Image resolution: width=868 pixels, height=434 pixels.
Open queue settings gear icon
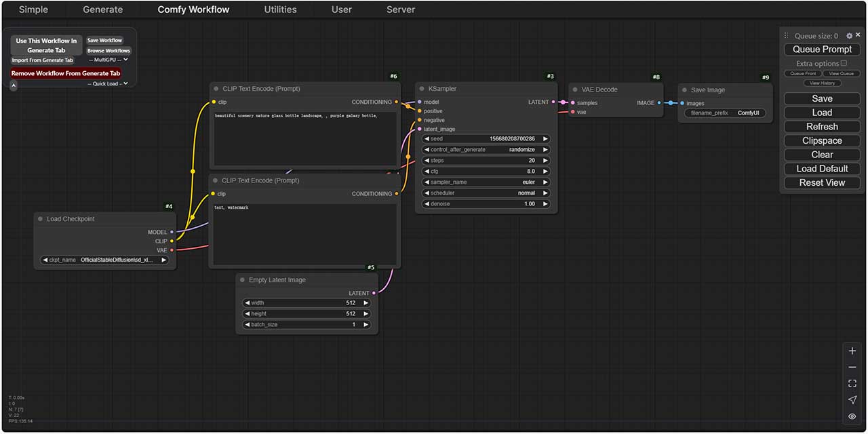point(849,35)
